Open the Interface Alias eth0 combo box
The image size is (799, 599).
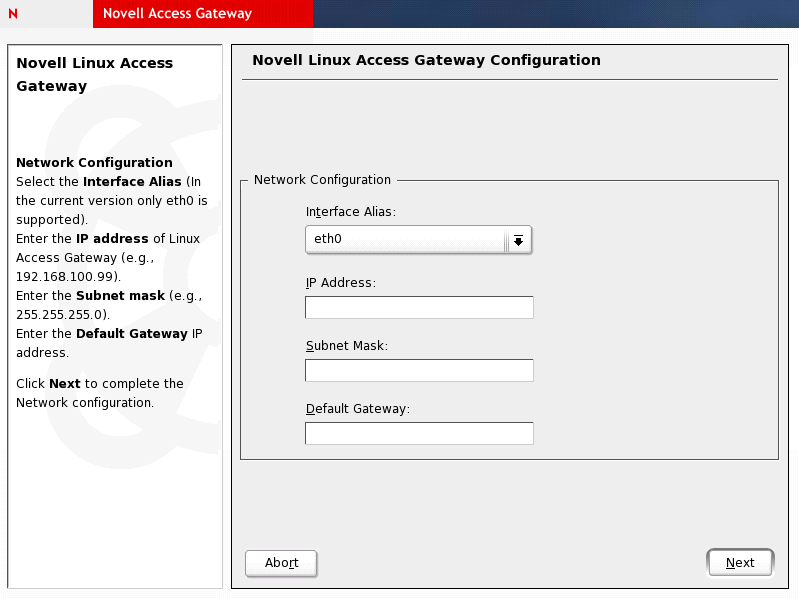coord(406,239)
